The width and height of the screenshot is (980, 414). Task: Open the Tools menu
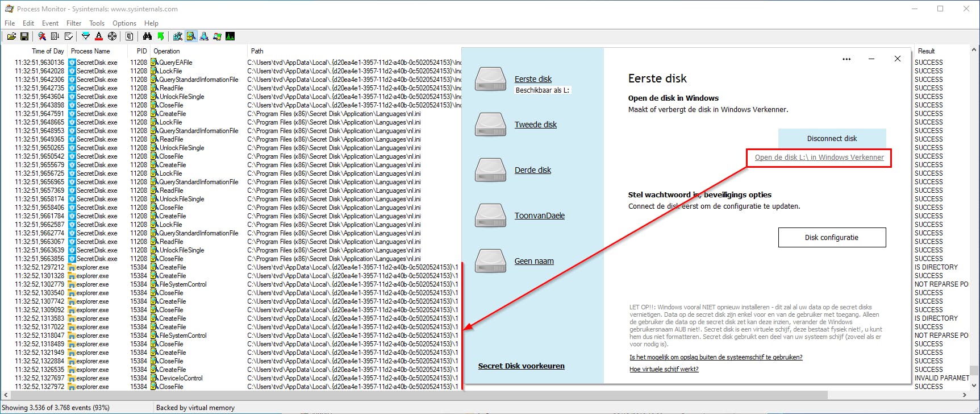[97, 23]
